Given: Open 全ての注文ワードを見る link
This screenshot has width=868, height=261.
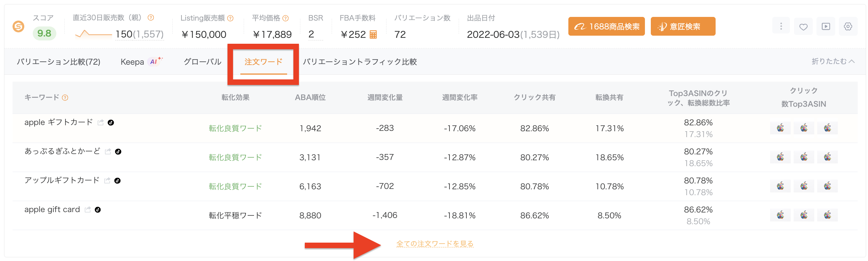Looking at the screenshot, I should (435, 244).
